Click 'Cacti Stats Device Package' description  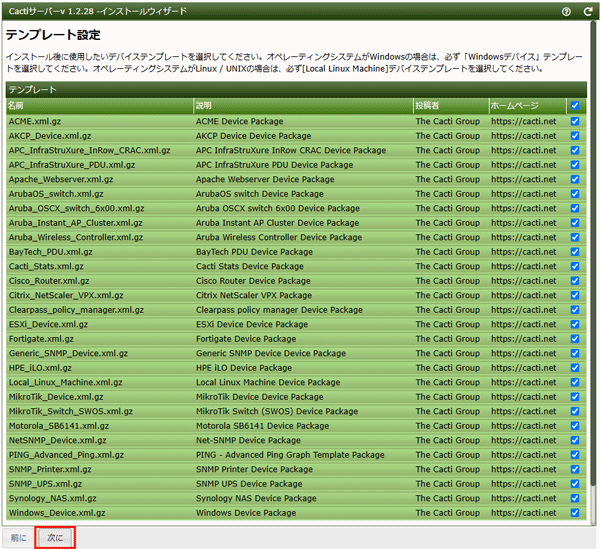point(250,266)
